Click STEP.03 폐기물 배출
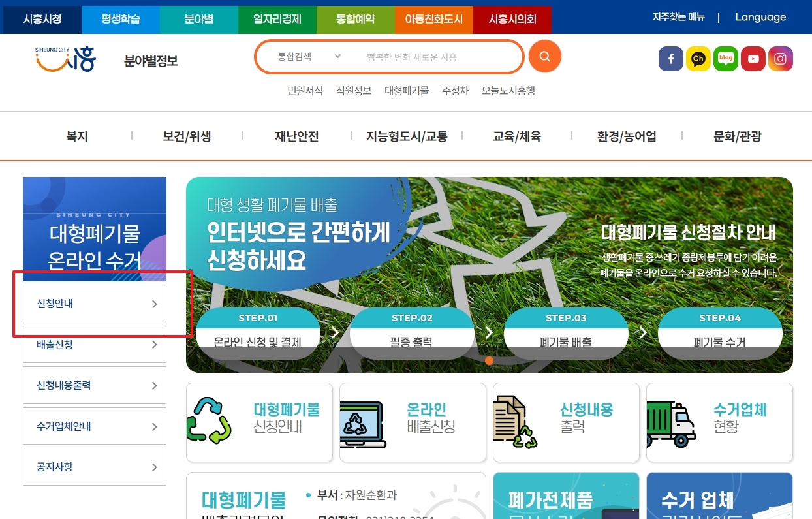Image resolution: width=812 pixels, height=519 pixels. click(x=566, y=332)
